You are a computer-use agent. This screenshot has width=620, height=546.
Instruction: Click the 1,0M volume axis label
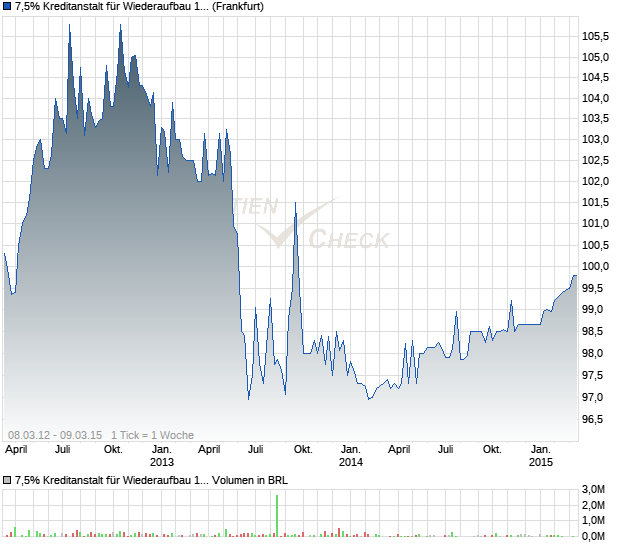tap(593, 521)
